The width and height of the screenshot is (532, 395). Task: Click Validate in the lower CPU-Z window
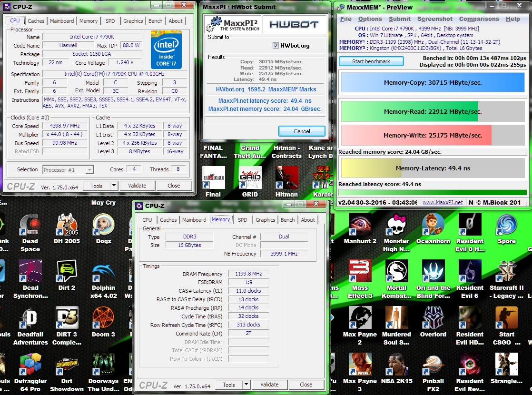(269, 385)
